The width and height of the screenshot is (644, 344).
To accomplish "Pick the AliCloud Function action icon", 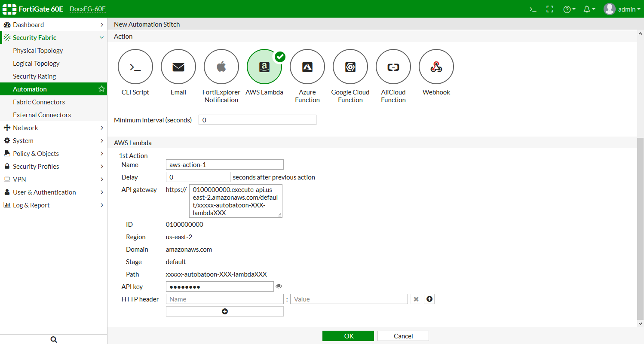I will click(393, 67).
